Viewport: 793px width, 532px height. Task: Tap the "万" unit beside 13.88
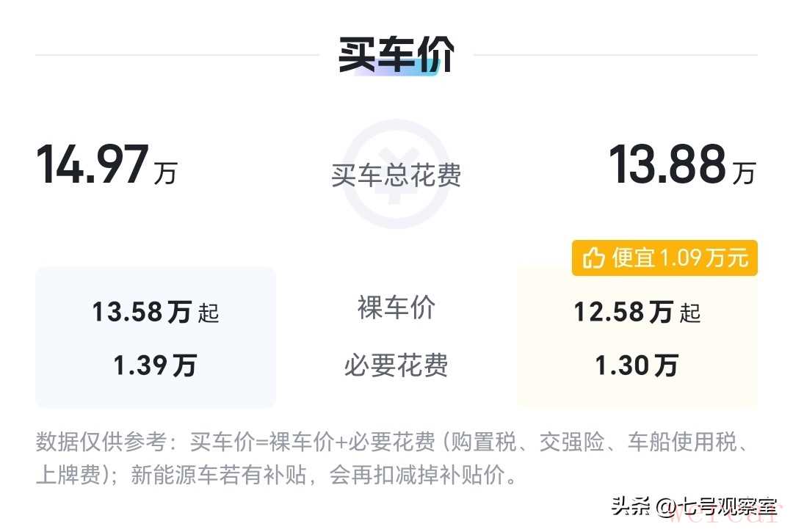click(x=743, y=174)
